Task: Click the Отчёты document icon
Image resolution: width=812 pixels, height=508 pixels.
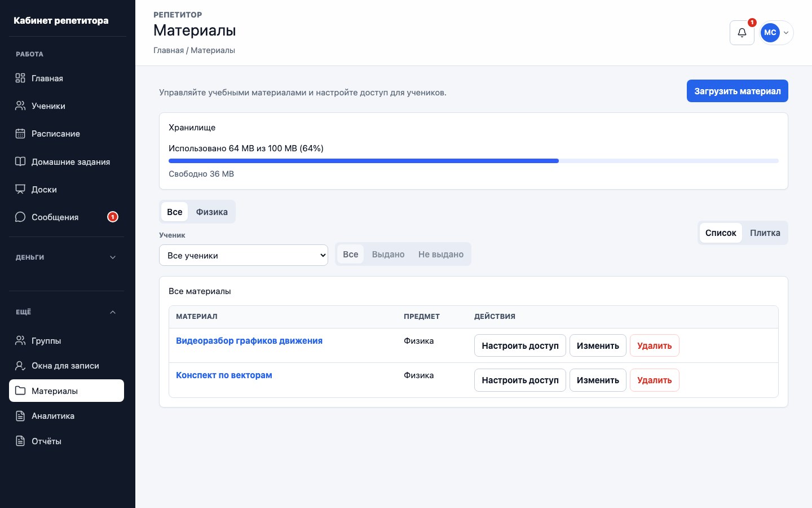Action: click(20, 441)
